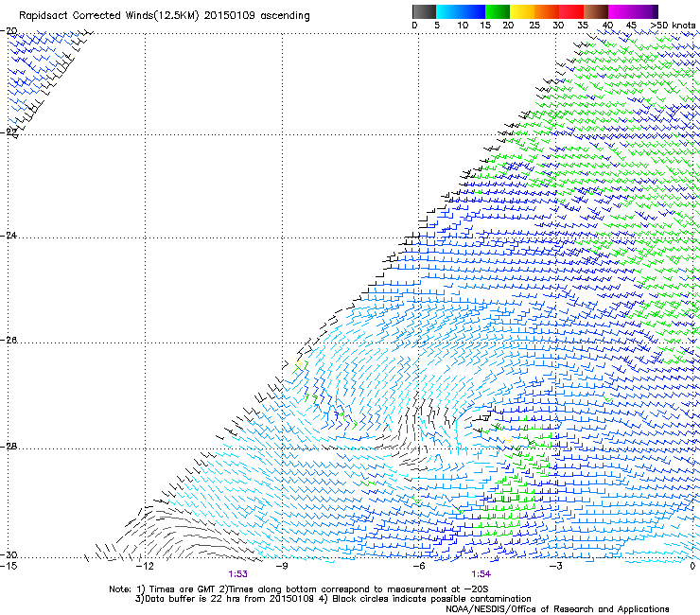The width and height of the screenshot is (700, 615).
Task: Click the -3 longitude axis label
Action: (x=556, y=566)
